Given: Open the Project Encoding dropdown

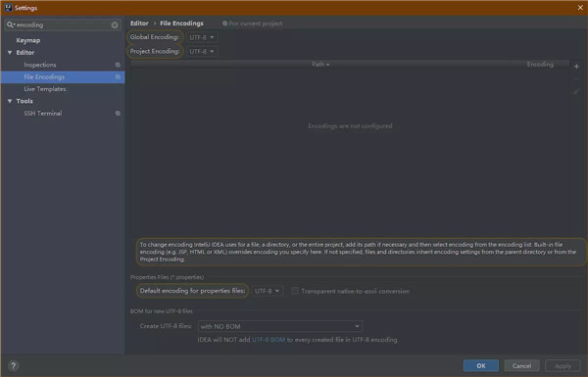Looking at the screenshot, I should point(202,51).
